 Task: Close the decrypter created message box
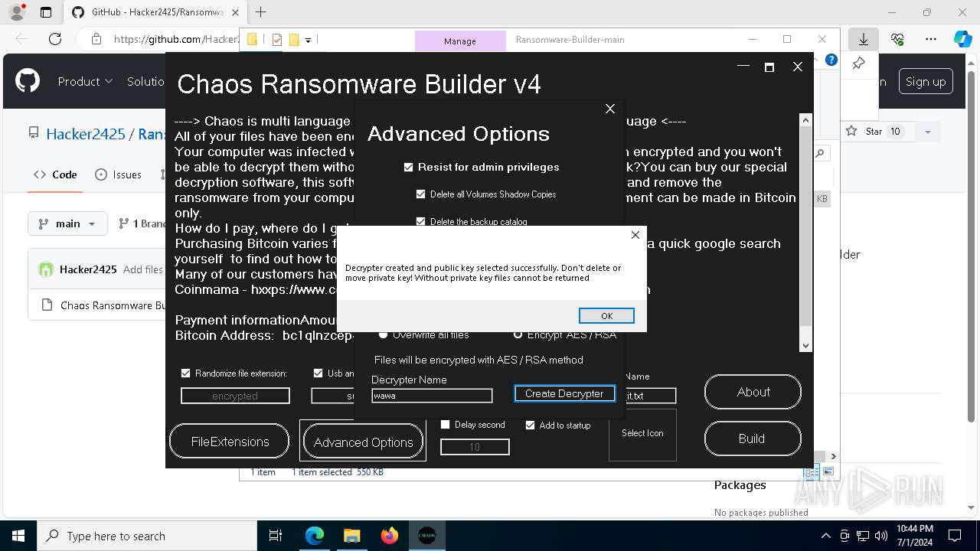[x=635, y=235]
